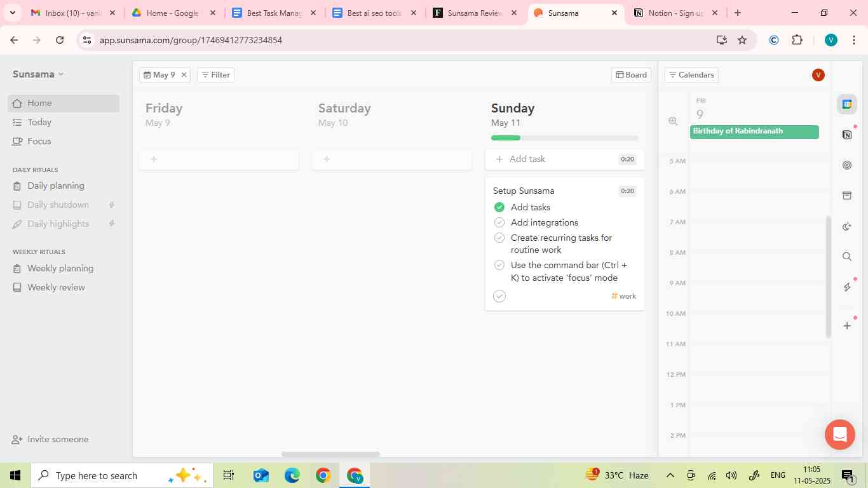Check off the 'Add integrations' subtask

[499, 222]
